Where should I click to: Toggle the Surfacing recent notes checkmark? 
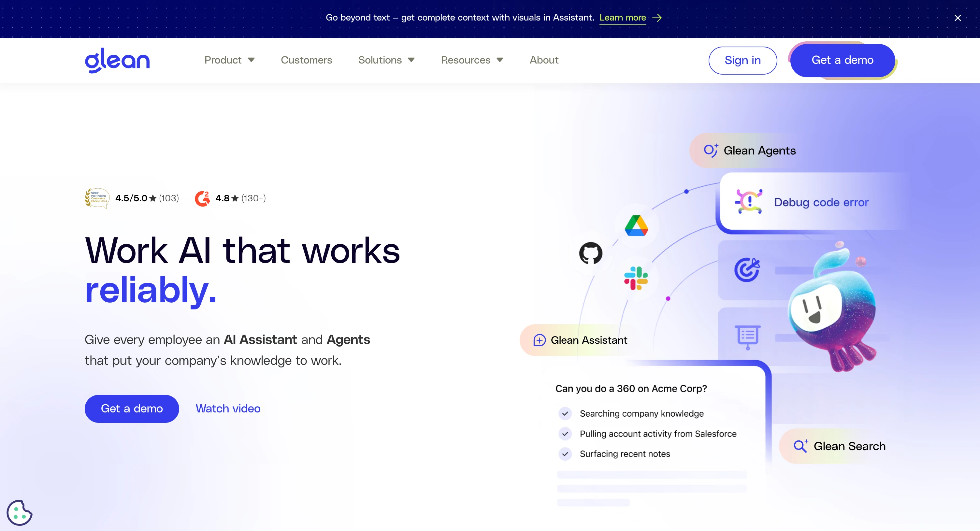tap(565, 454)
